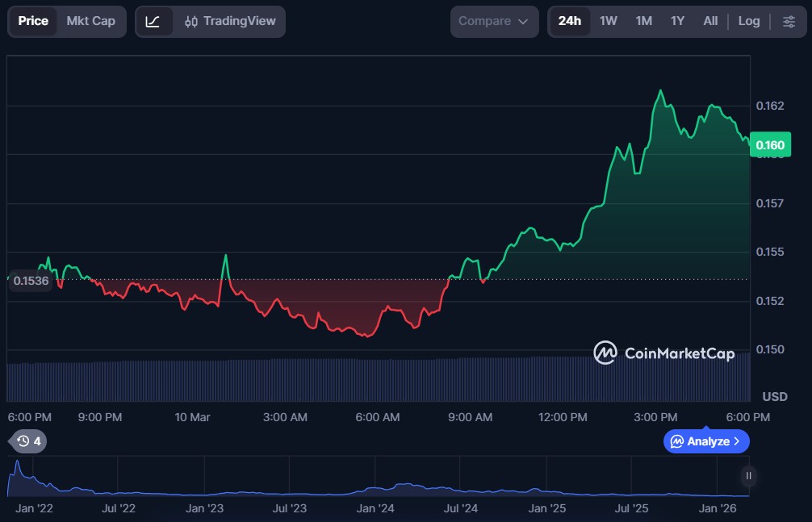
Task: Show the All time range
Action: pyautogui.click(x=710, y=21)
